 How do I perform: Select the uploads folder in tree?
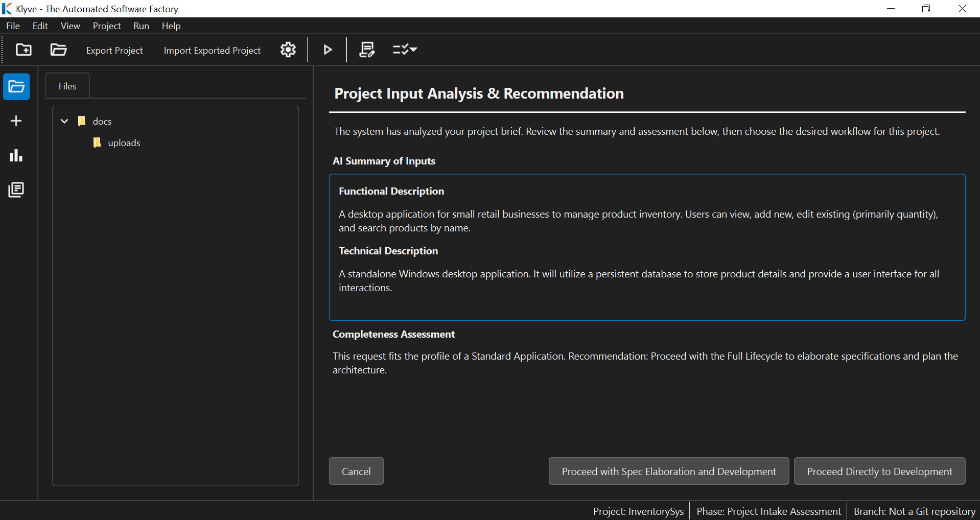click(124, 143)
